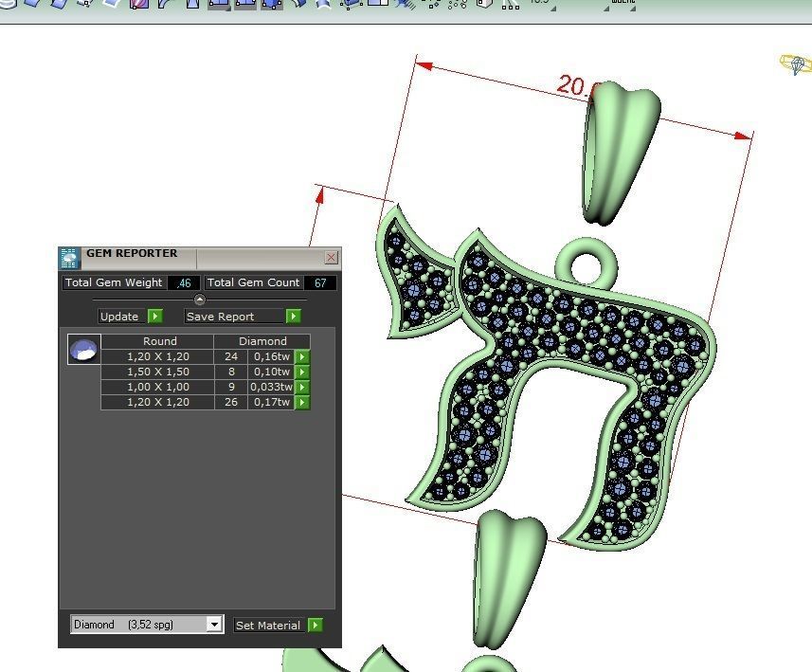812x672 pixels.
Task: Click the Round column header
Action: (157, 341)
